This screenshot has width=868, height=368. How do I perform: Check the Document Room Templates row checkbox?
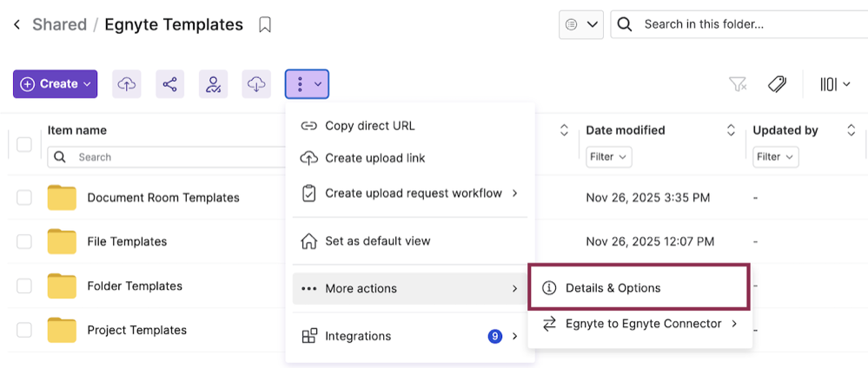pos(23,198)
